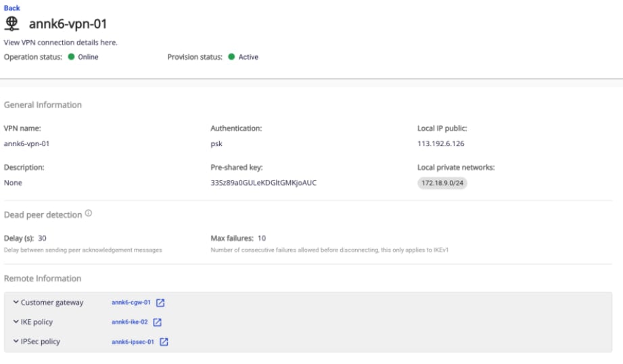
Task: Open IPSec policy external link icon
Action: click(164, 342)
